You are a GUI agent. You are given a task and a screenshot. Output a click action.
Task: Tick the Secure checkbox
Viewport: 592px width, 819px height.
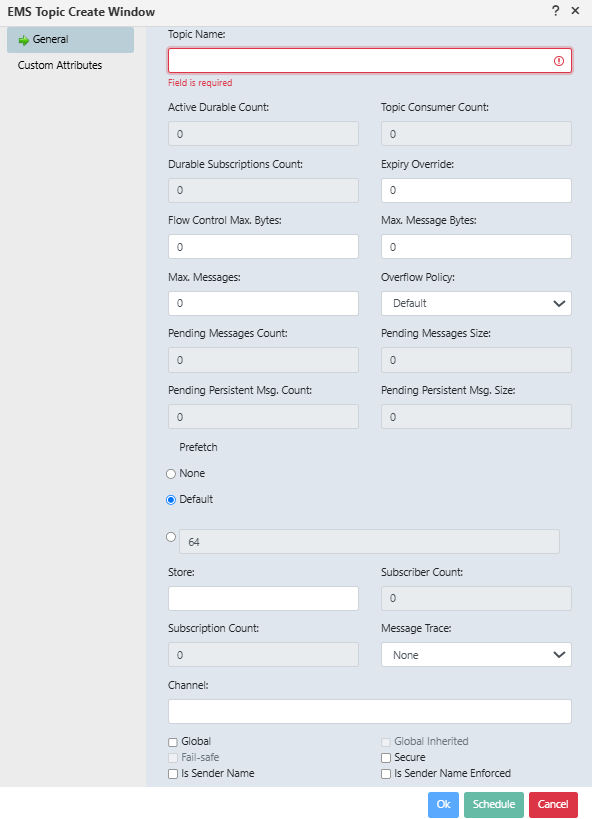pos(386,758)
